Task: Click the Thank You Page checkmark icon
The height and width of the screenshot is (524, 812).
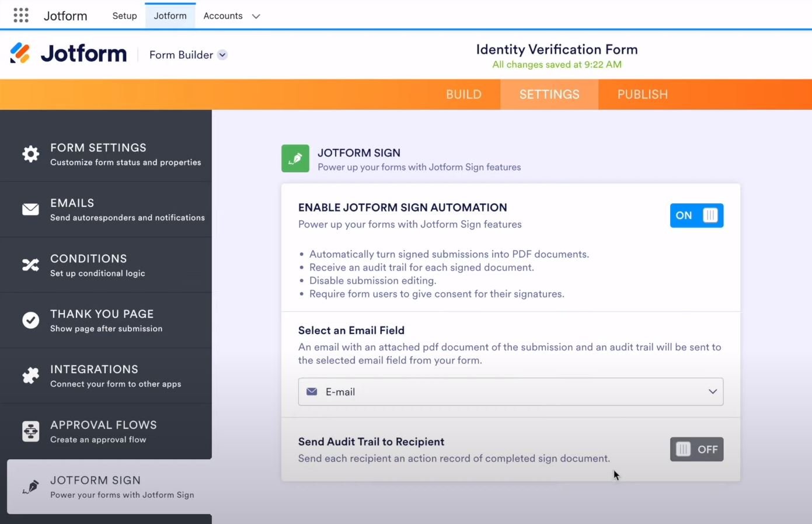Action: (x=30, y=320)
